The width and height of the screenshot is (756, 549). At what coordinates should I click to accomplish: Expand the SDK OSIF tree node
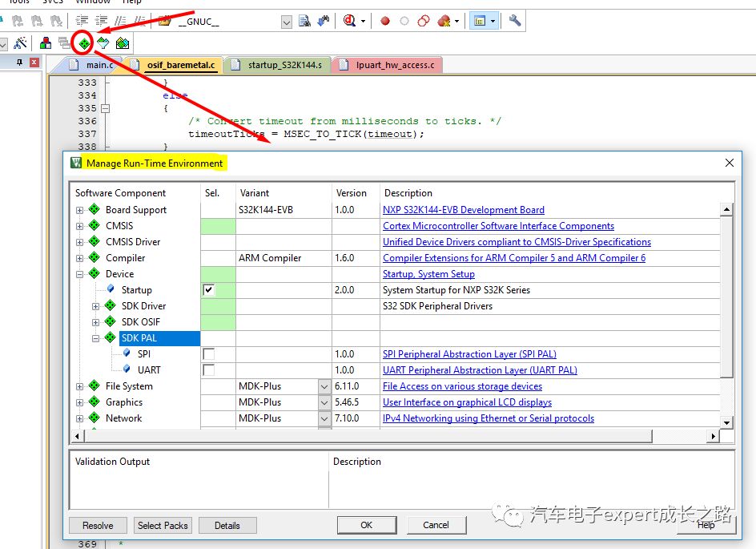(95, 322)
